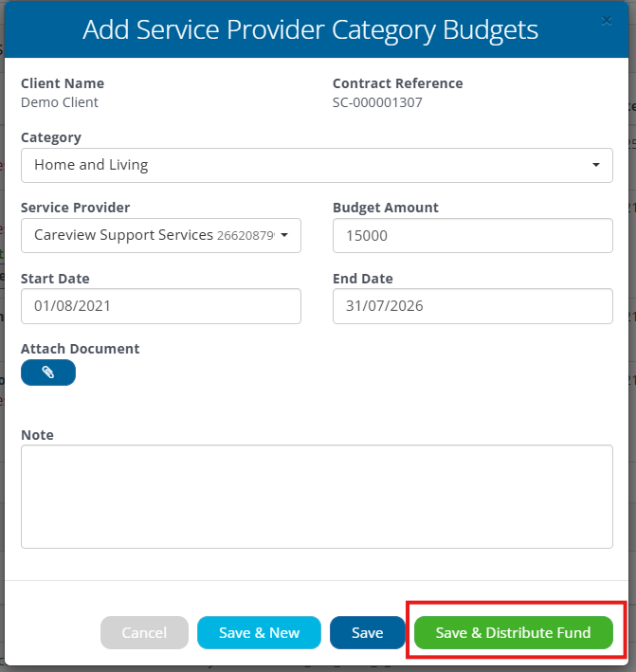Click the Budget Amount label
The height and width of the screenshot is (672, 636).
tap(386, 208)
